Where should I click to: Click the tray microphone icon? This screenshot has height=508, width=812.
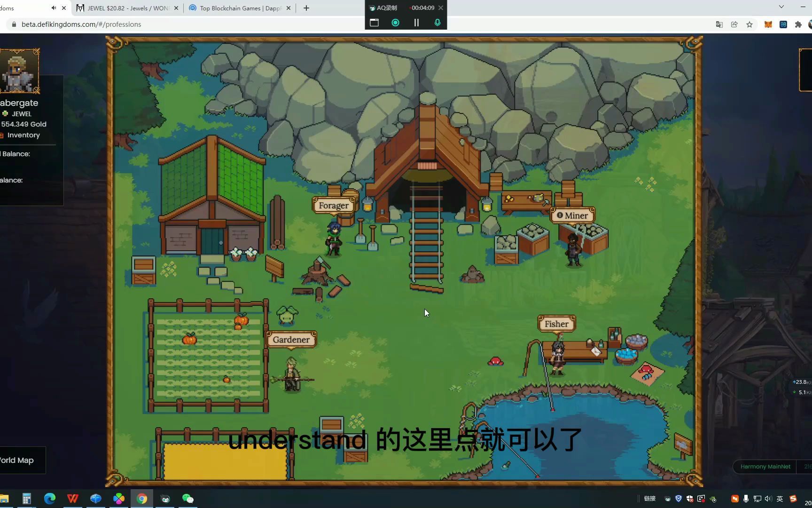click(746, 499)
